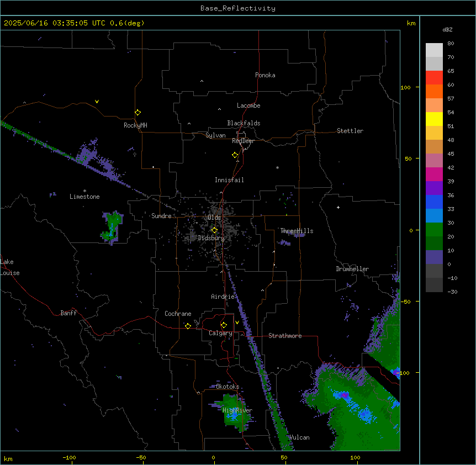Click the 2025/06/16 03:35:05 UTC timestamp
Viewport: 476px width, 465px height.
pos(54,23)
